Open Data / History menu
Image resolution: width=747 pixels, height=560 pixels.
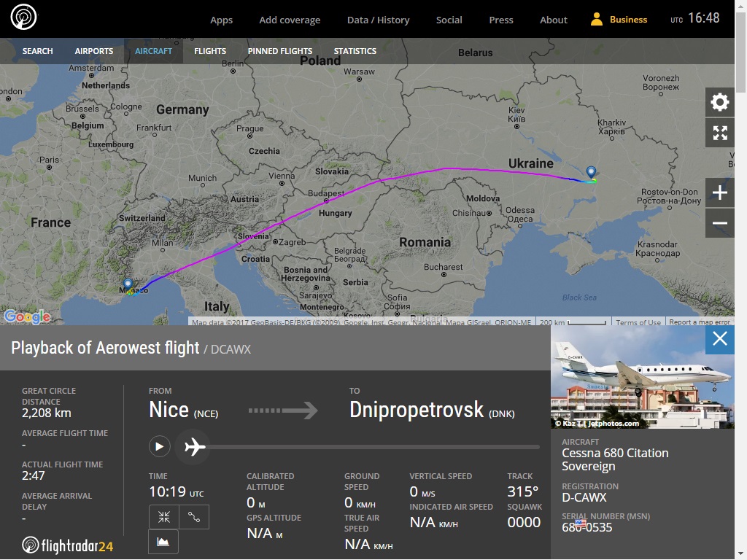[378, 20]
